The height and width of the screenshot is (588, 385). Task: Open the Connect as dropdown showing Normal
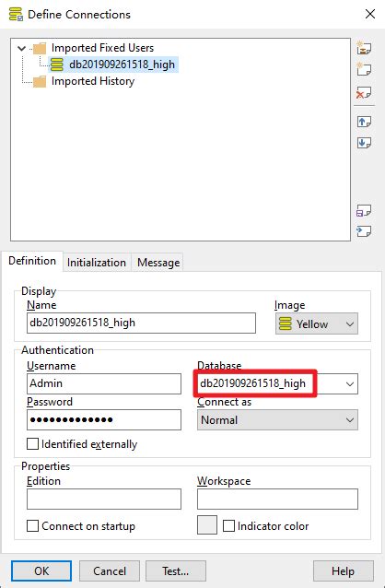[277, 419]
